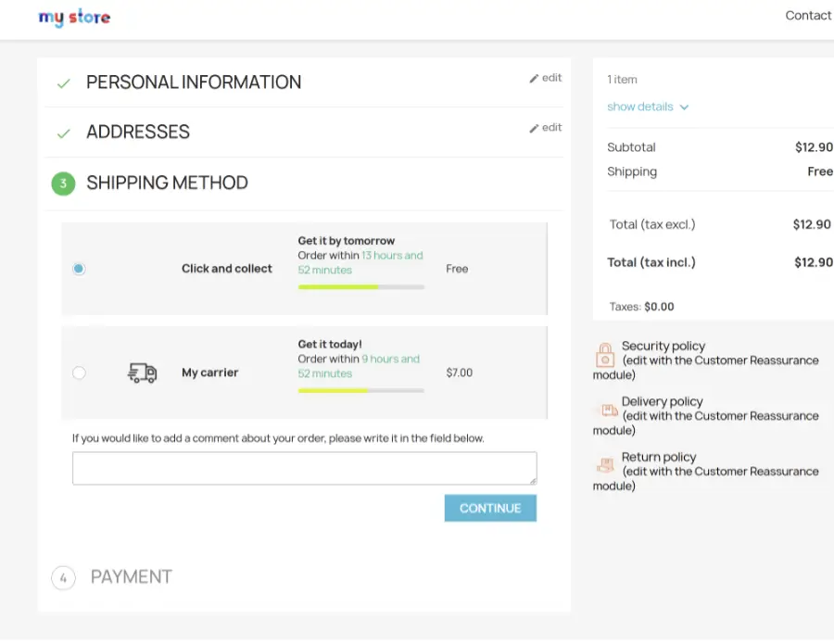Click the Security policy padlock icon
Image resolution: width=834 pixels, height=644 pixels.
click(606, 356)
